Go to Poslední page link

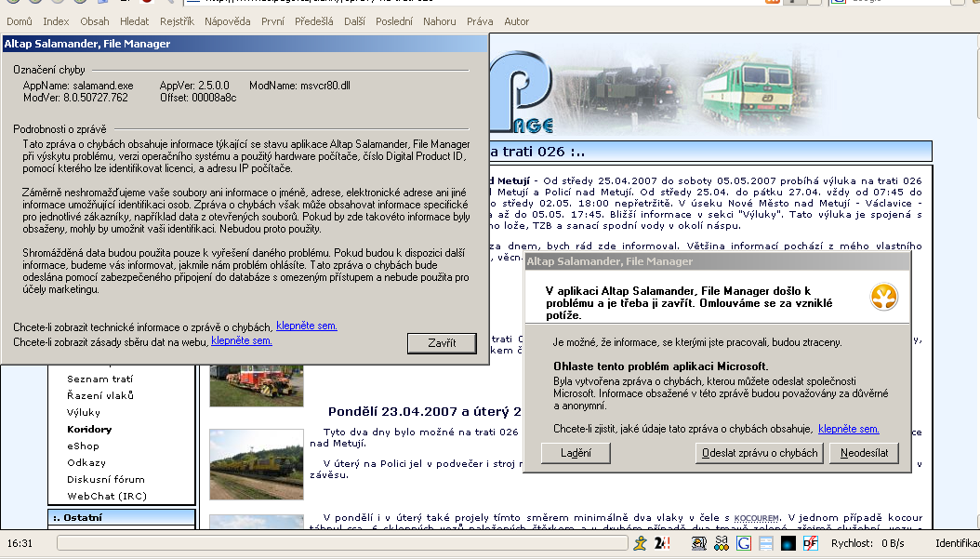click(x=393, y=21)
